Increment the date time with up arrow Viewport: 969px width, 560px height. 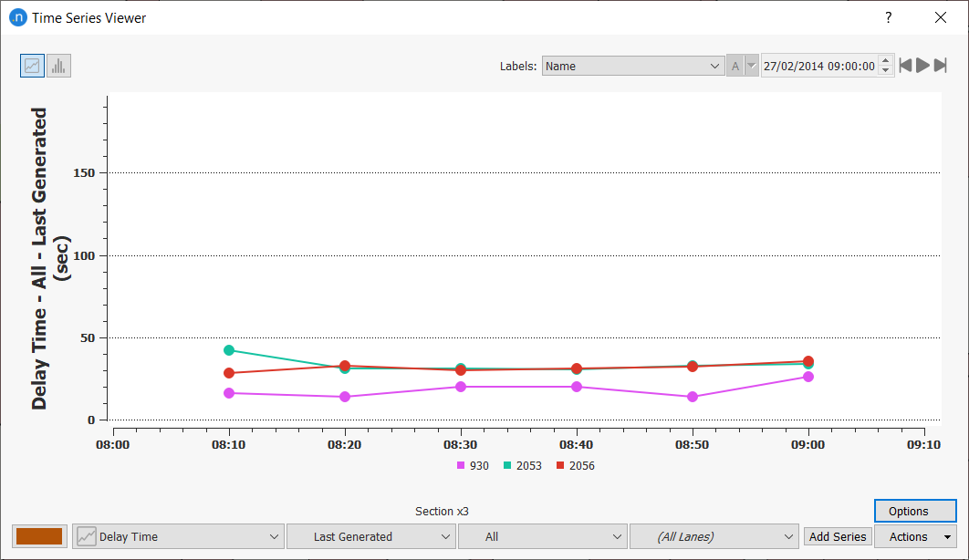pyautogui.click(x=885, y=61)
